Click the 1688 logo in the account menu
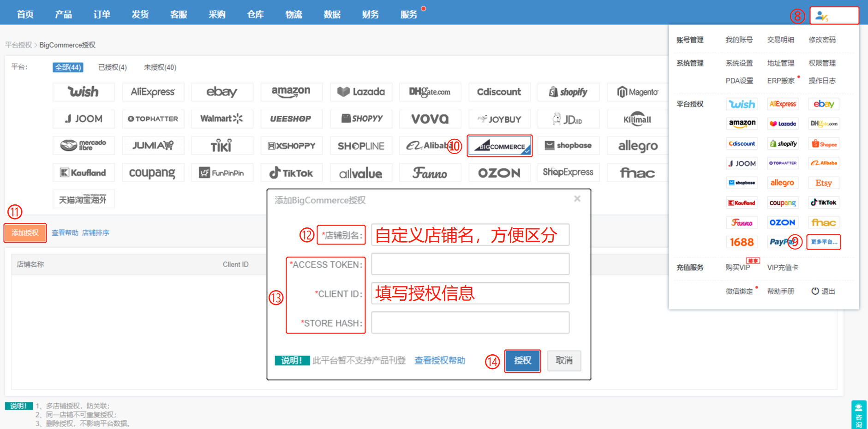 742,242
